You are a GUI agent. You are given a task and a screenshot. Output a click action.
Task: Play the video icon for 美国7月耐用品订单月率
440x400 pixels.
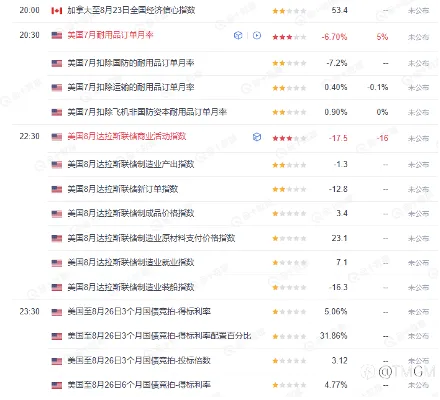(257, 35)
